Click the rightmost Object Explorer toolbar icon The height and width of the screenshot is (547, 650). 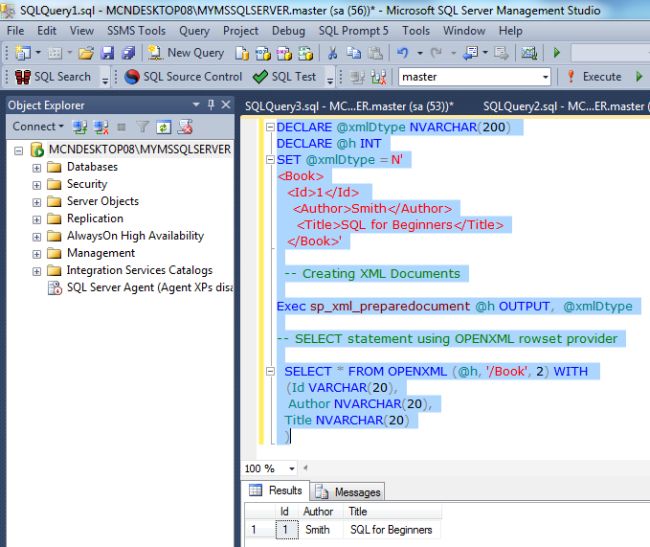click(185, 127)
